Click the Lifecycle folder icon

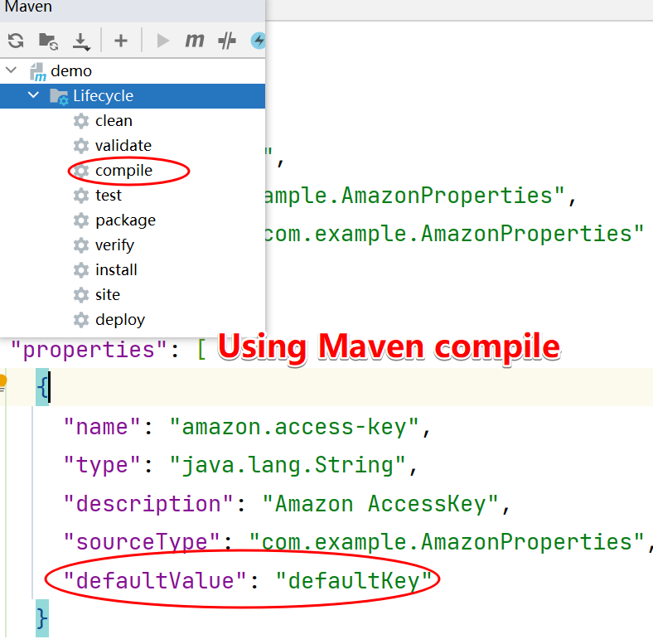click(x=59, y=96)
